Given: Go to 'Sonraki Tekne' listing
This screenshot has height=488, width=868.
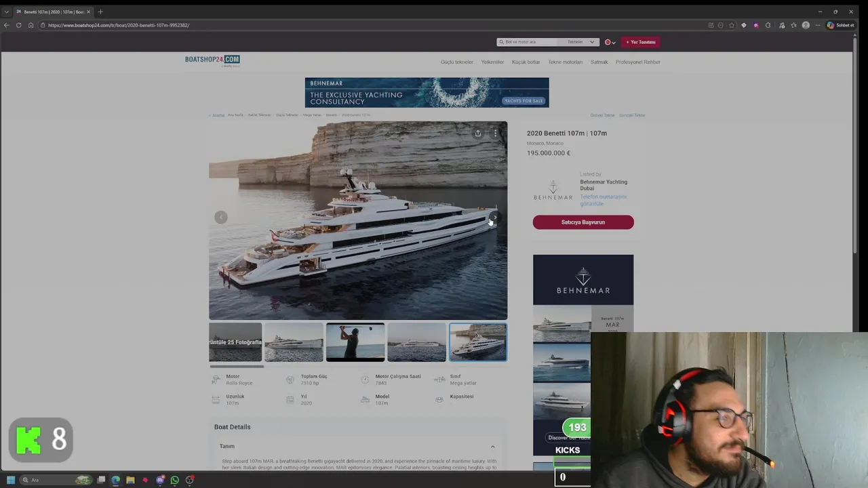Looking at the screenshot, I should coord(632,115).
